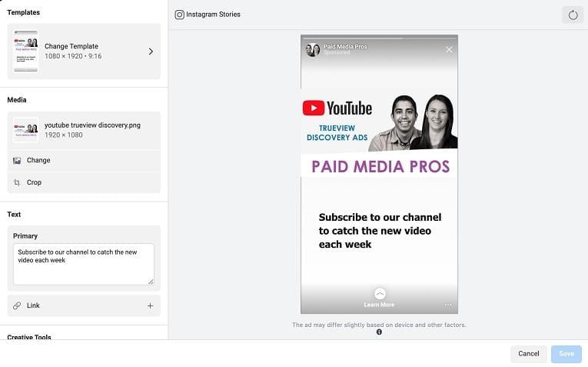Click the Change media button label
This screenshot has width=588, height=367.
click(38, 160)
